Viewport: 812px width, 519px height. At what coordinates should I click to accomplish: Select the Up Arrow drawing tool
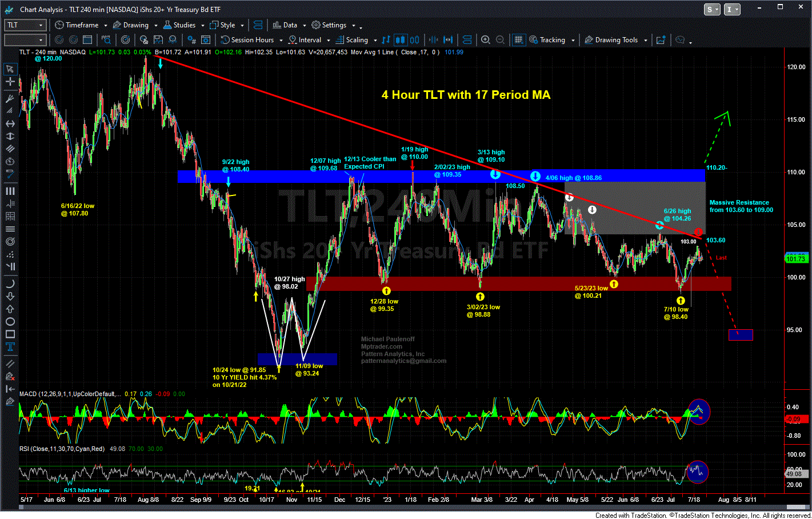point(10,309)
